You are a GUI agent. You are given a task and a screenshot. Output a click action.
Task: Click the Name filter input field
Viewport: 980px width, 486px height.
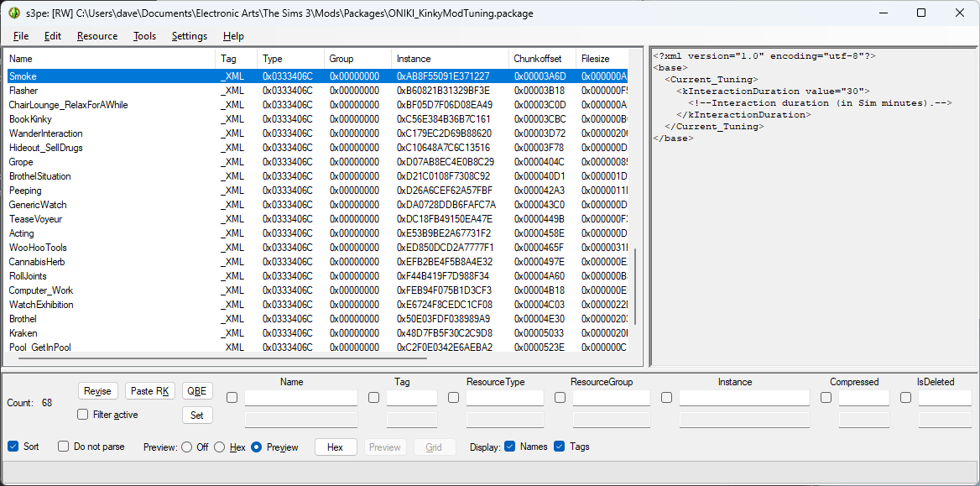click(301, 398)
